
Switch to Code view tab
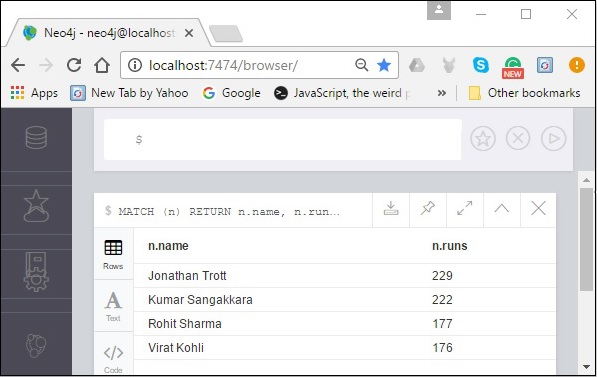tap(113, 358)
